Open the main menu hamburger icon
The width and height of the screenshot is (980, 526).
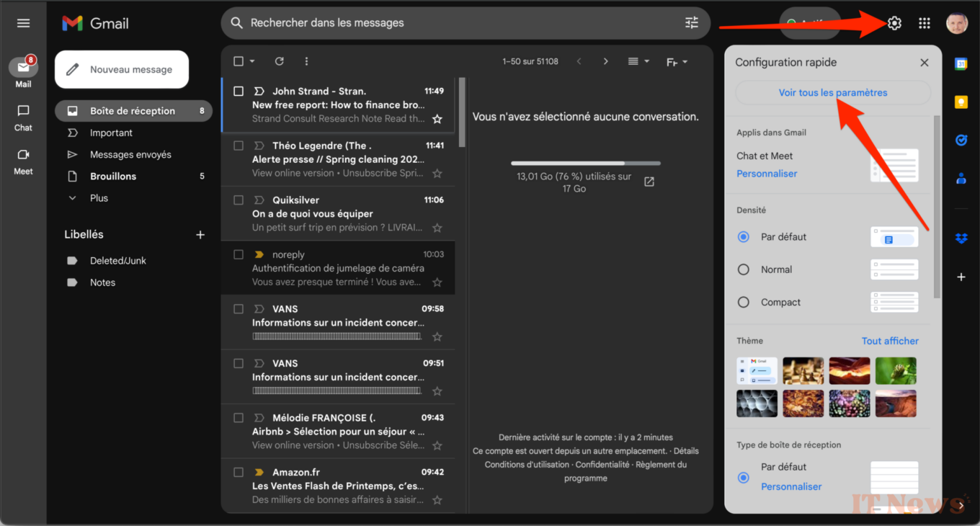(23, 23)
